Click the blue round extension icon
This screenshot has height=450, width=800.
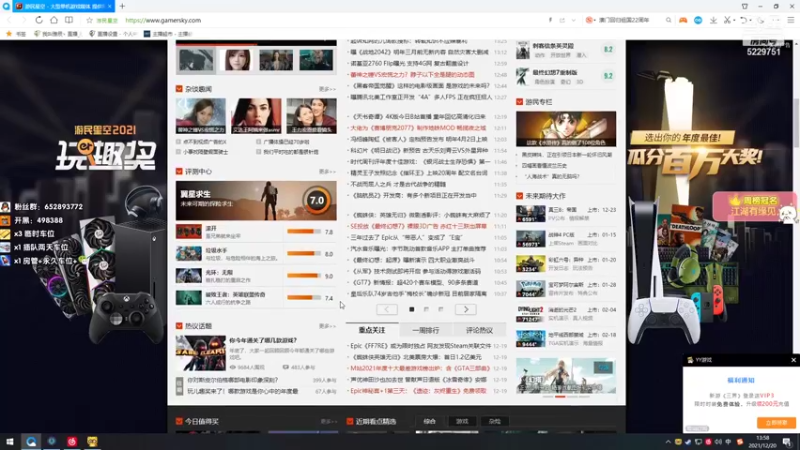pos(698,20)
